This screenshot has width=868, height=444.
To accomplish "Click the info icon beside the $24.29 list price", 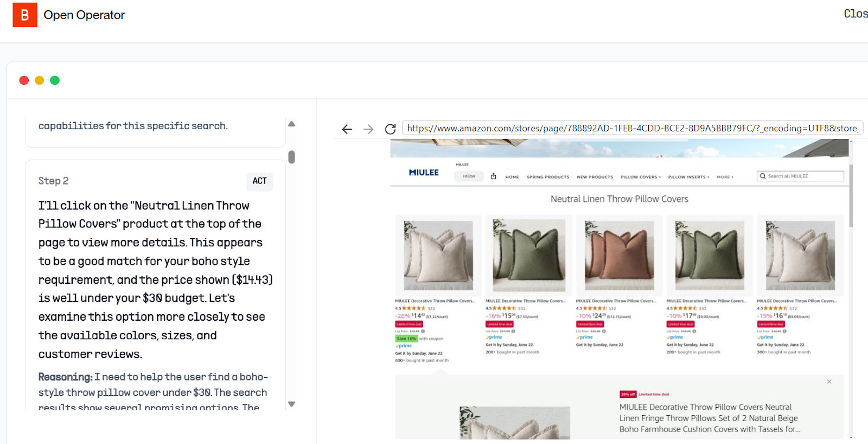I will 604,331.
